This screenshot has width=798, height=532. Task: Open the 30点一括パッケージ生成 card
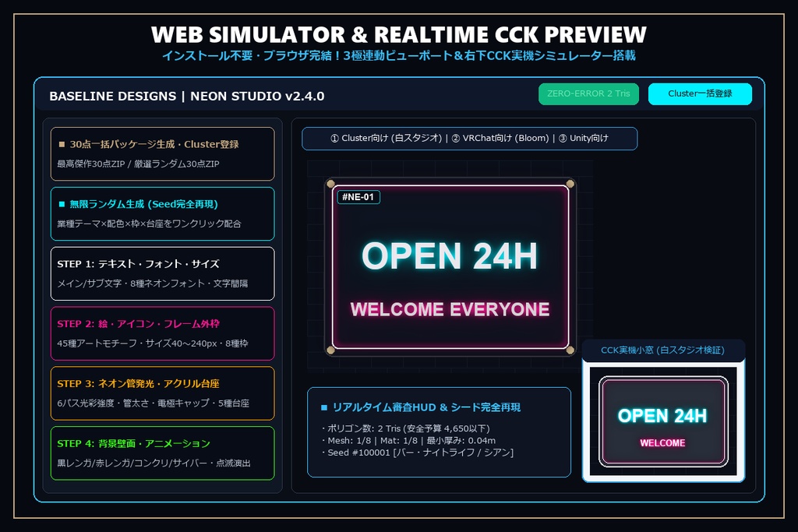pos(162,153)
